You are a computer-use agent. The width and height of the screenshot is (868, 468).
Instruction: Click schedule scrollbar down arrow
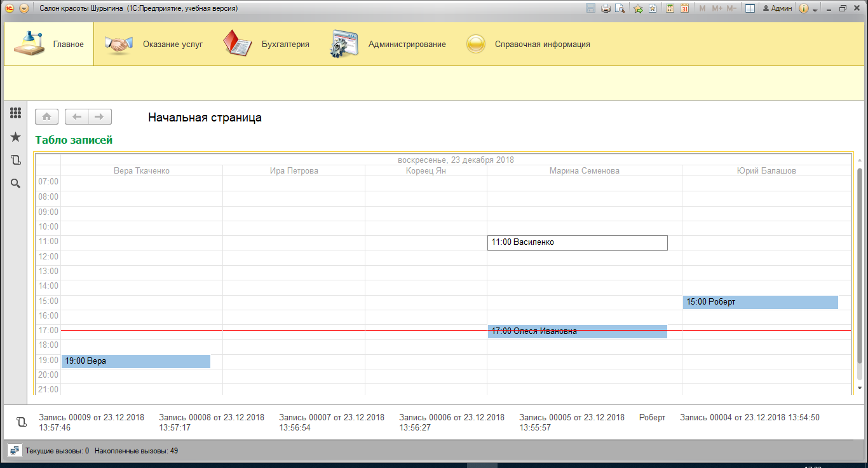[x=860, y=387]
